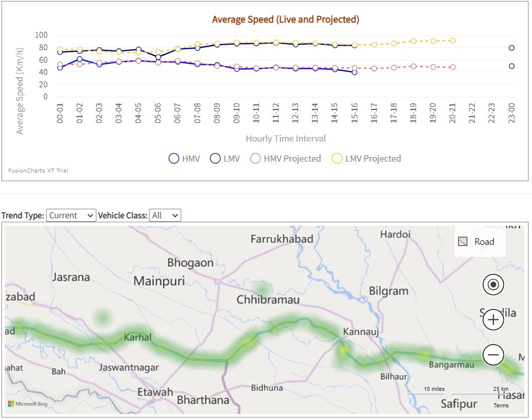Open the Trend Type dropdown

(71, 215)
